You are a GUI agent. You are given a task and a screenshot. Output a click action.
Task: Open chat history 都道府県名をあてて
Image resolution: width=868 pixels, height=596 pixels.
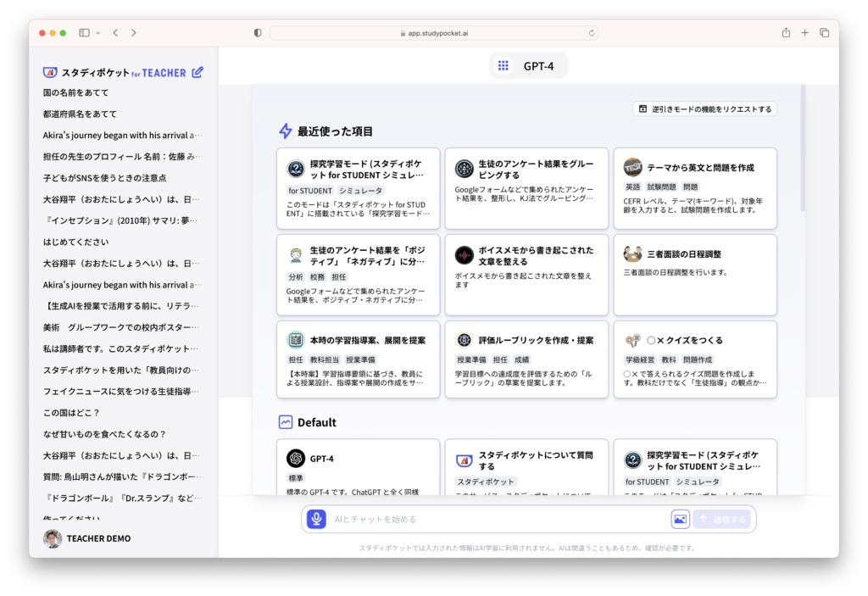coord(80,114)
